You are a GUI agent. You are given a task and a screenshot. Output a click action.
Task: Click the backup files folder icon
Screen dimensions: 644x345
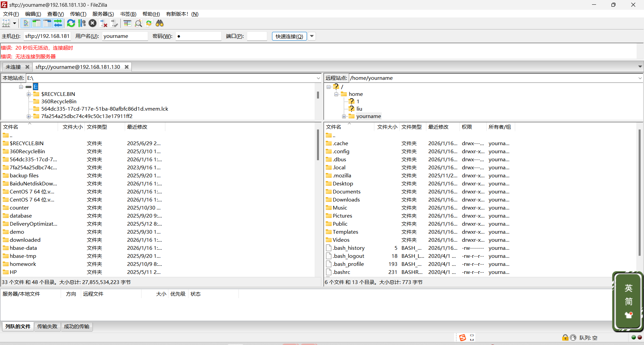point(6,175)
